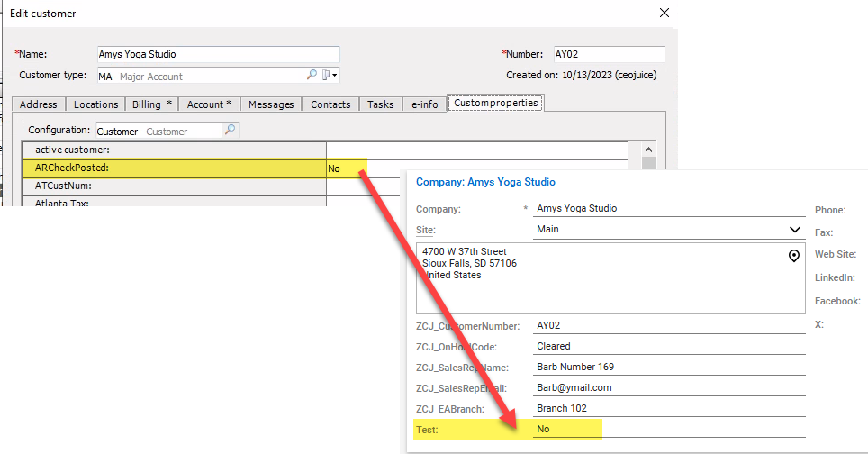Image resolution: width=868 pixels, height=454 pixels.
Task: Click the active customer value cell
Action: [477, 150]
